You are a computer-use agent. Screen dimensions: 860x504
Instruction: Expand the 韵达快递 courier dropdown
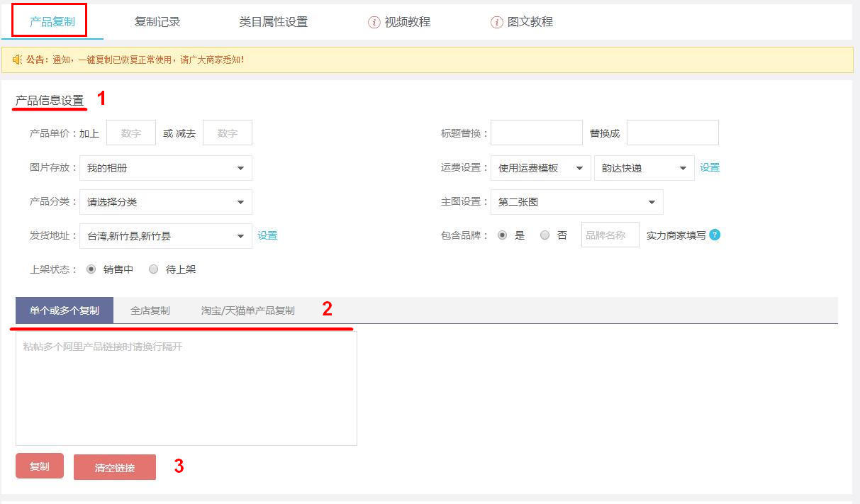644,168
